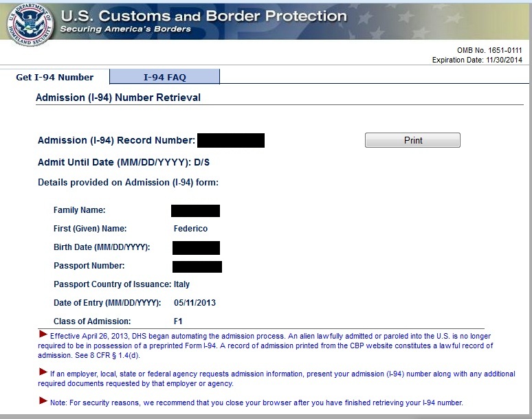Click the U.S. Customs and Border Protection title
Image resolution: width=532 pixels, height=419 pixels.
pyautogui.click(x=204, y=16)
